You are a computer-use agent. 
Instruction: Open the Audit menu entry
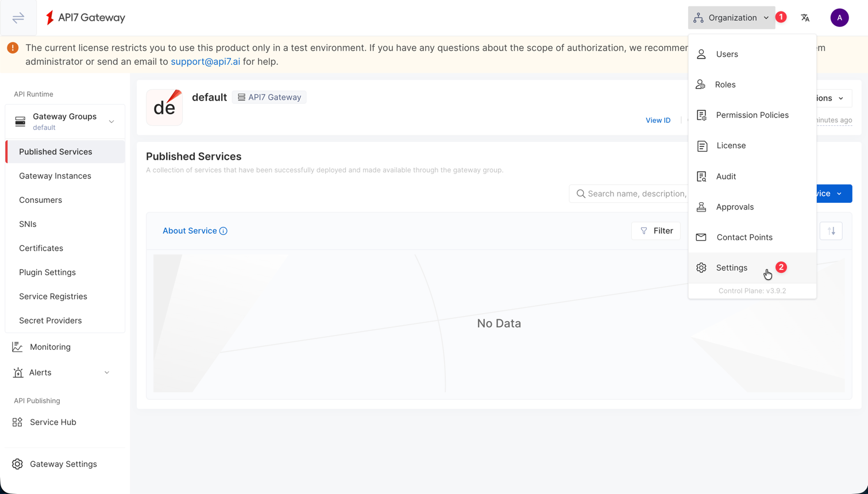(726, 176)
